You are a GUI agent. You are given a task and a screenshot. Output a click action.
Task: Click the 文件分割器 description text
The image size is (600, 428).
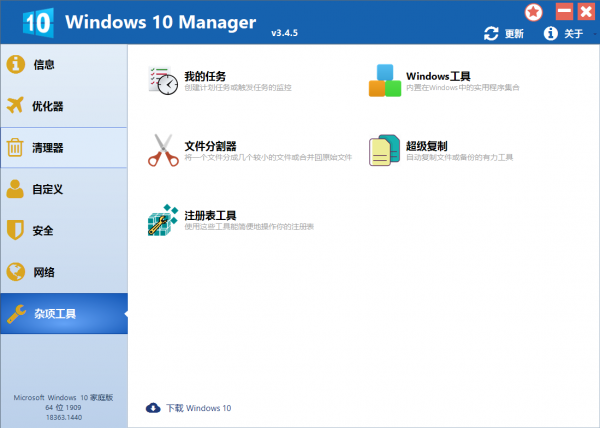(268, 157)
